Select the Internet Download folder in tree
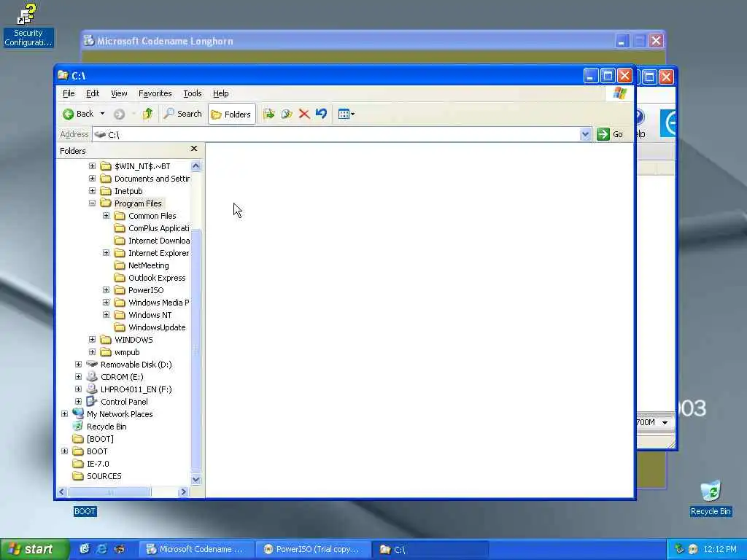This screenshot has width=747, height=560. pyautogui.click(x=158, y=241)
